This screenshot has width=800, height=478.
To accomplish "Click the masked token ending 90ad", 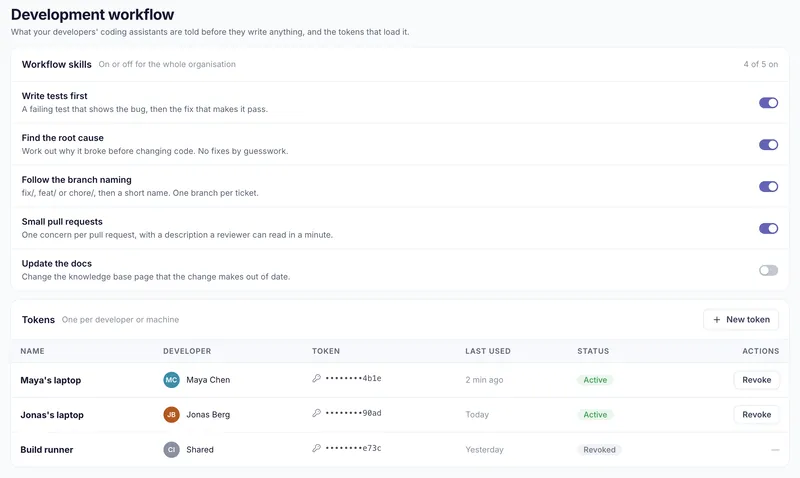I will [354, 413].
